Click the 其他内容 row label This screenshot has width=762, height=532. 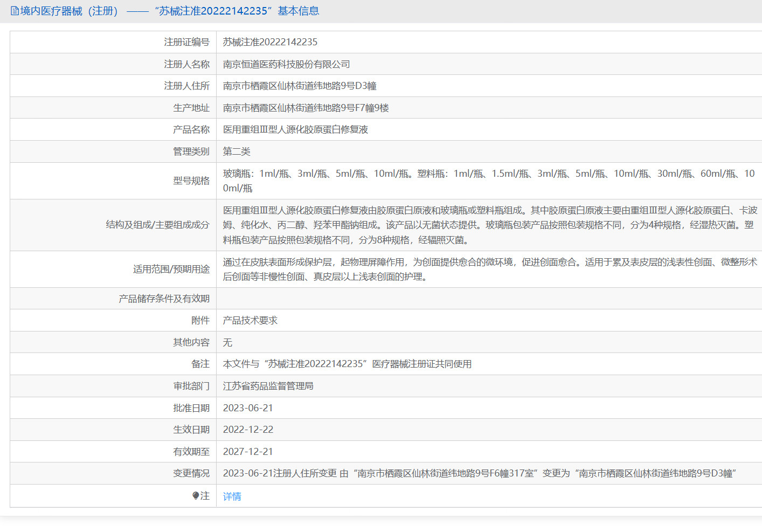191,342
